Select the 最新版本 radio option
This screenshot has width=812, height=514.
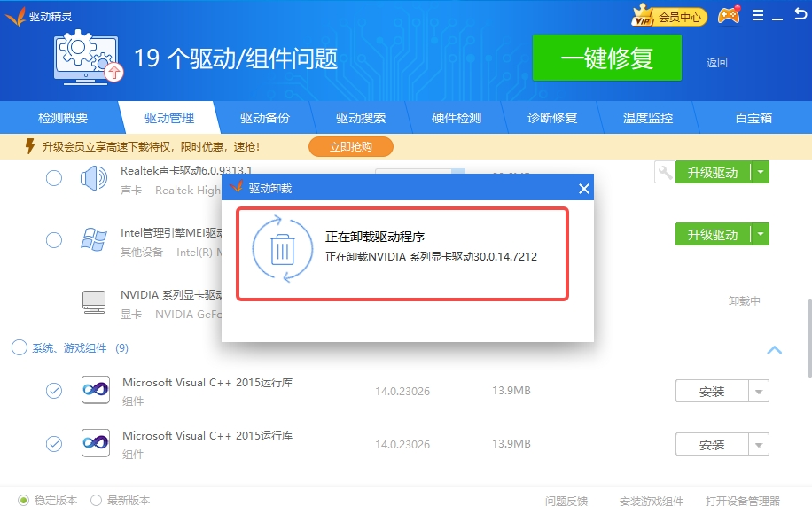96,501
